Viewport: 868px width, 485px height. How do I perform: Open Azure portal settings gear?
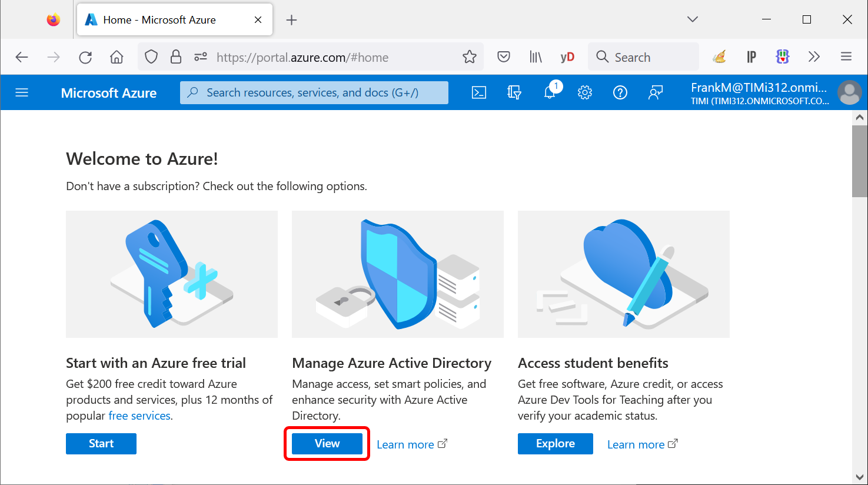[x=585, y=92]
